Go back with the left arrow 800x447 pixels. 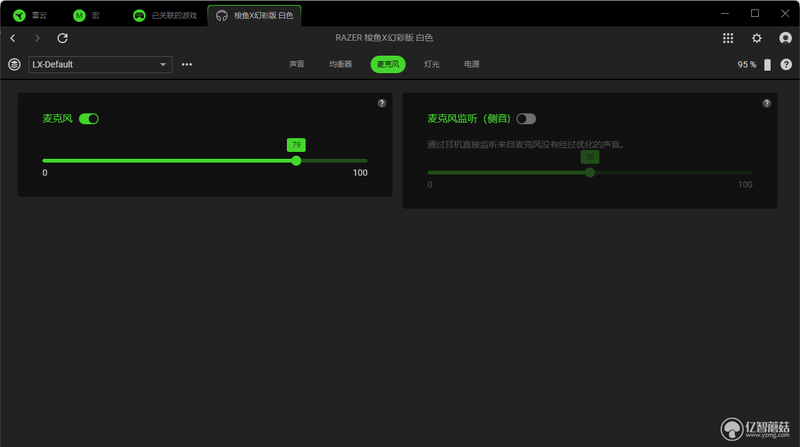13,38
